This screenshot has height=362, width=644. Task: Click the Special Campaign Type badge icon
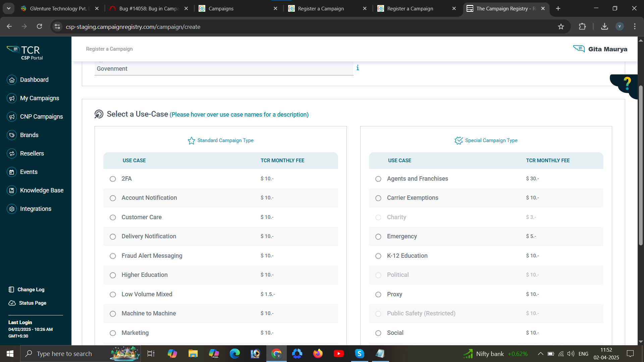point(459,140)
